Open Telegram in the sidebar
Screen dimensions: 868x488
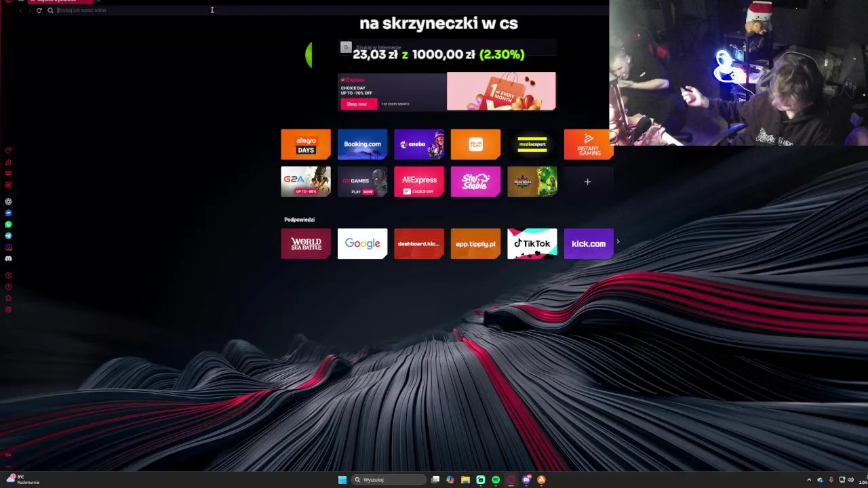[x=8, y=236]
